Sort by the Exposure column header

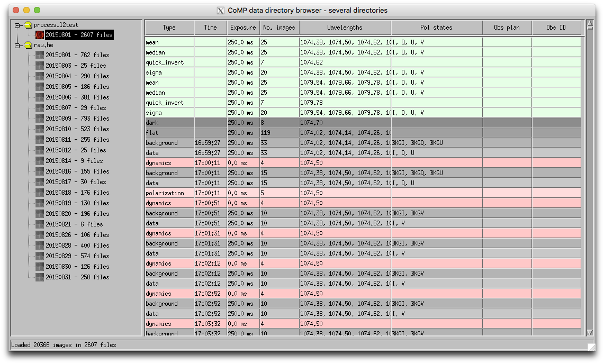tap(242, 27)
